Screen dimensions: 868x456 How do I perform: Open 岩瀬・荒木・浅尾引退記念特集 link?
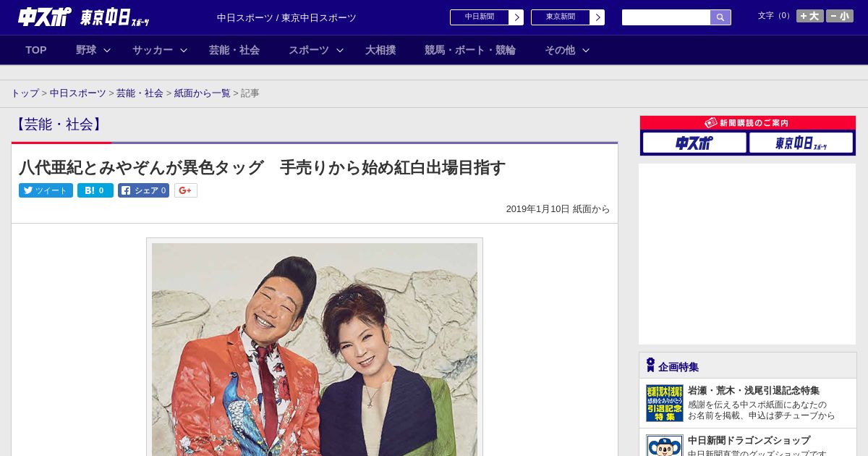pyautogui.click(x=754, y=390)
